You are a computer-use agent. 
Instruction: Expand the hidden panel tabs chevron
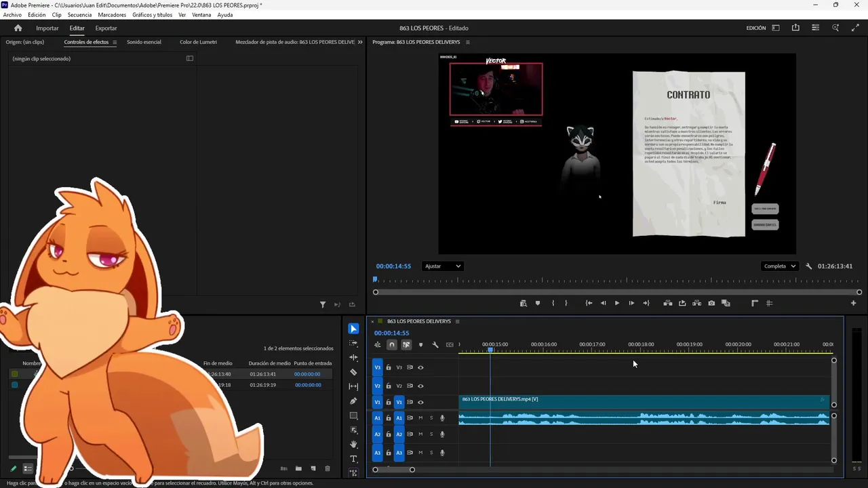[x=360, y=42]
